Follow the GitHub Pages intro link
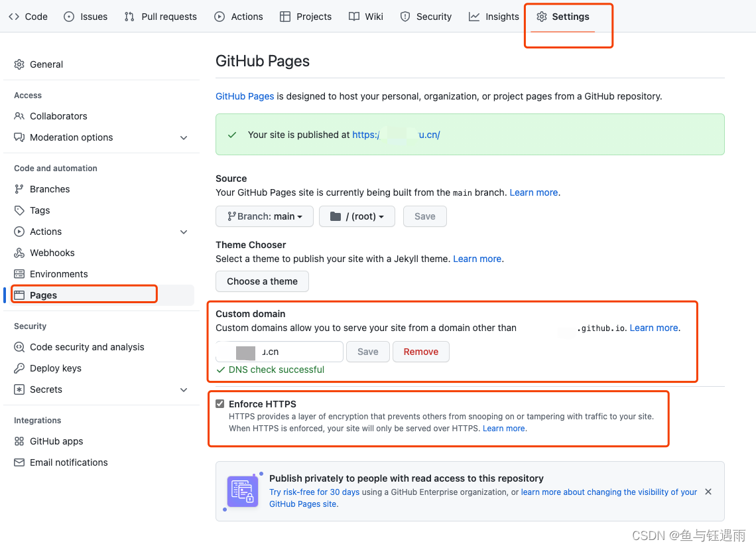The height and width of the screenshot is (548, 756). (x=245, y=96)
